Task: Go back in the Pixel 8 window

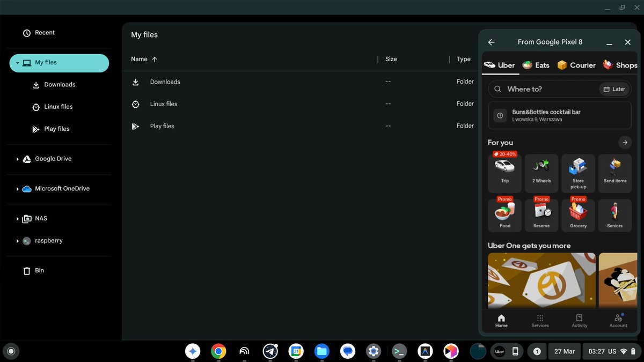Action: coord(491,42)
